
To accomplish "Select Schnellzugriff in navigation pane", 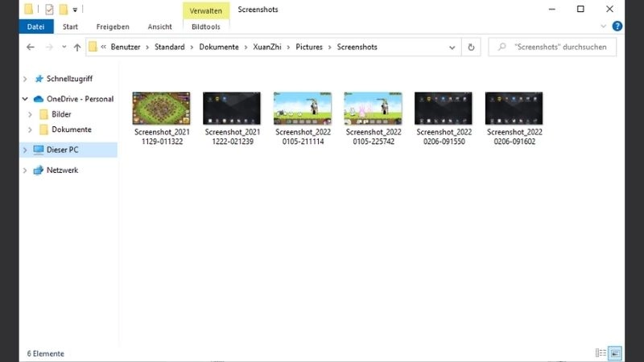I will (69, 78).
